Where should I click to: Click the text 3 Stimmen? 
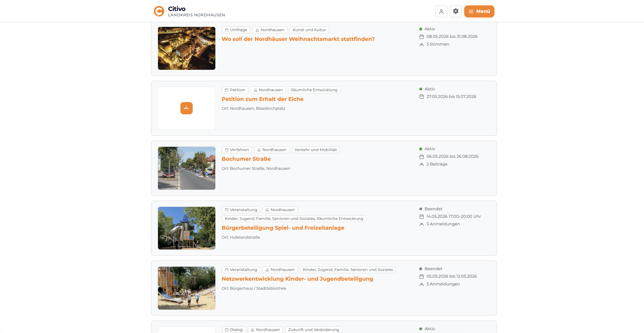click(x=438, y=44)
